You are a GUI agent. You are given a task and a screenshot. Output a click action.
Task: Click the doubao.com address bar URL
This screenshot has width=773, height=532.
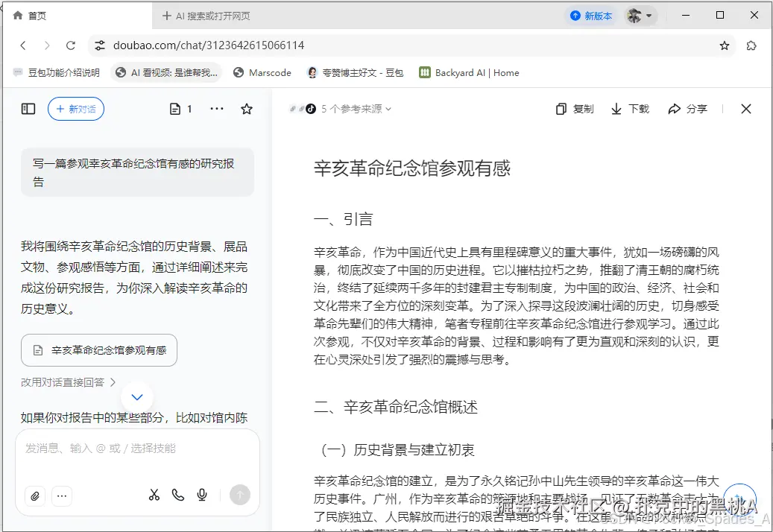(x=209, y=45)
